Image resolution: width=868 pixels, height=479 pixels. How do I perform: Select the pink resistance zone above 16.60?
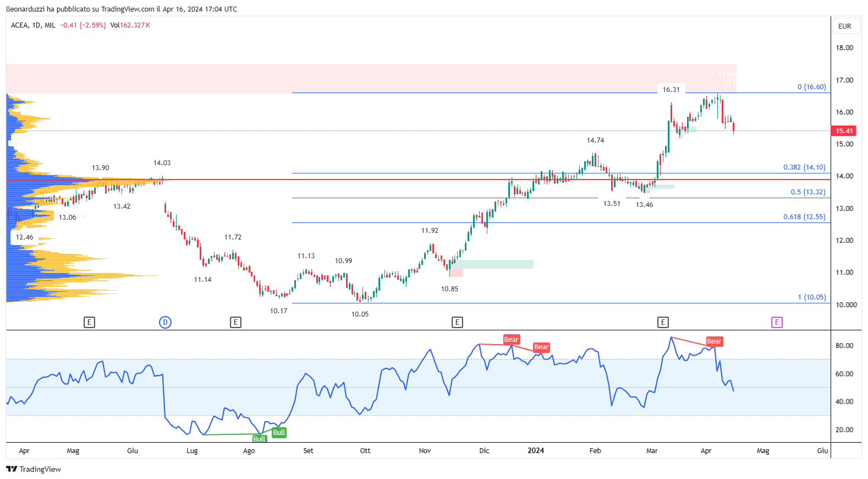click(x=371, y=78)
